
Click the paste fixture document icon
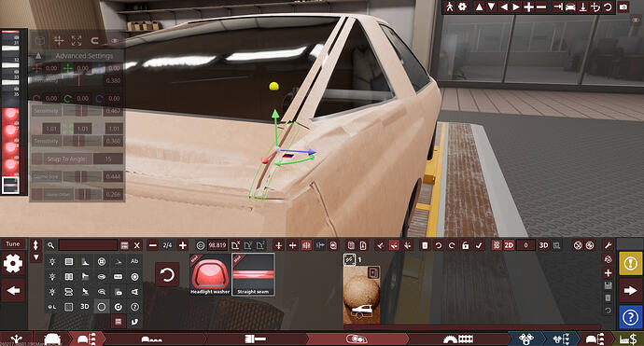pyautogui.click(x=363, y=245)
